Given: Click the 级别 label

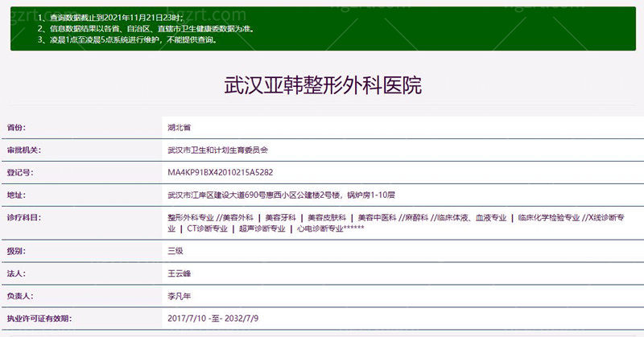Looking at the screenshot, I should tap(16, 251).
